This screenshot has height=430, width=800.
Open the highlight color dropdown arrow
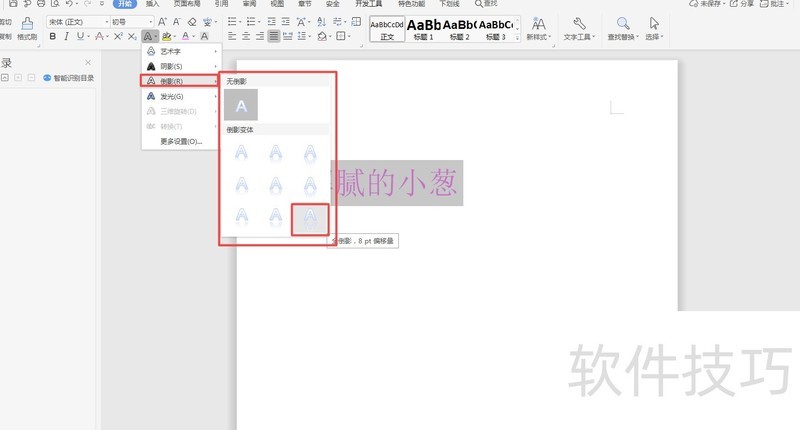(175, 37)
